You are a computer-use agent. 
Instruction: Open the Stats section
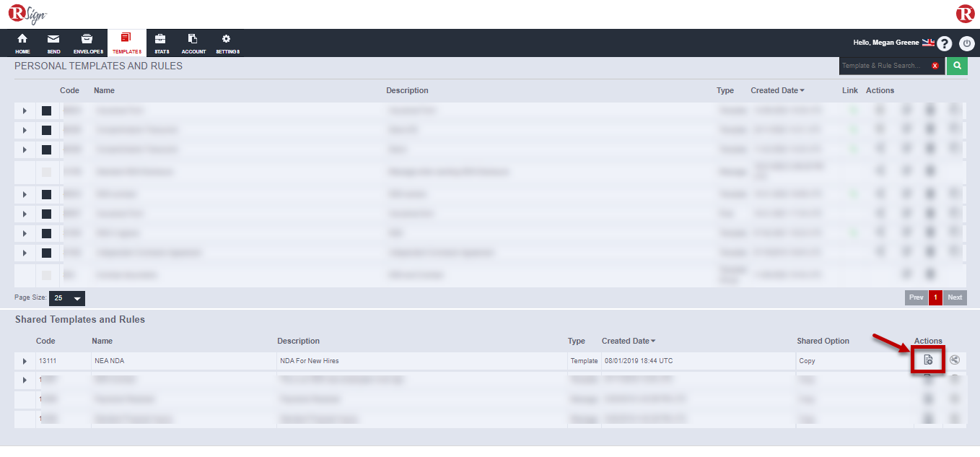pos(161,43)
